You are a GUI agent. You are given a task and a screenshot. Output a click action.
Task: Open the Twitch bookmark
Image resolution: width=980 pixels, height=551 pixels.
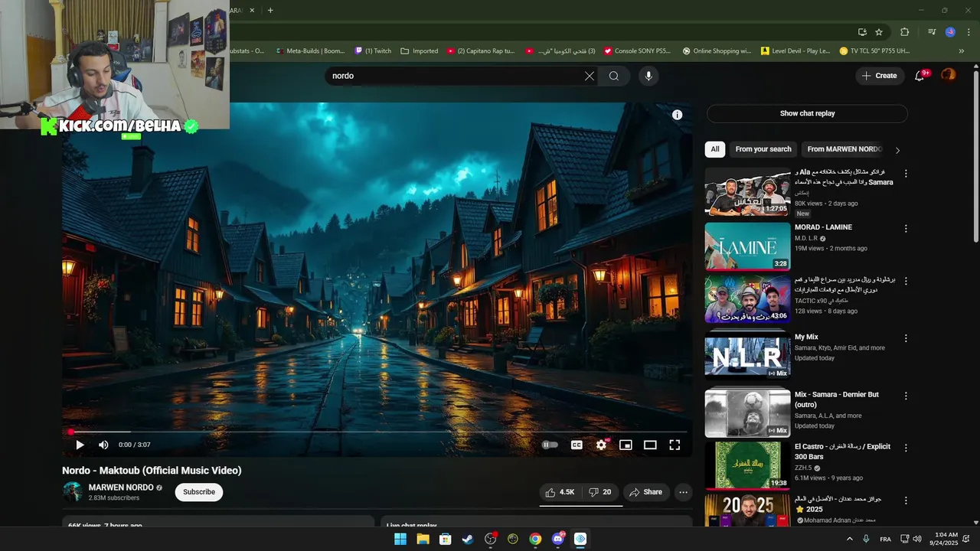[373, 51]
